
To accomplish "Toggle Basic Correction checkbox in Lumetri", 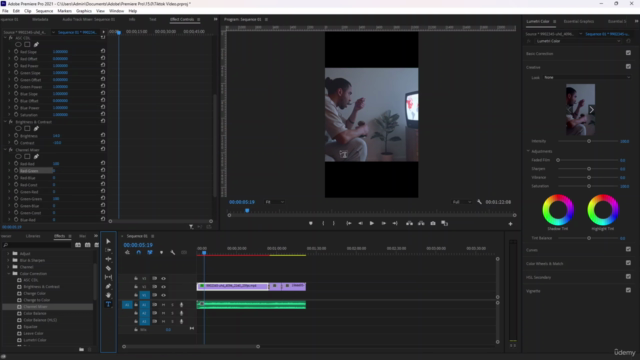I will (x=628, y=53).
